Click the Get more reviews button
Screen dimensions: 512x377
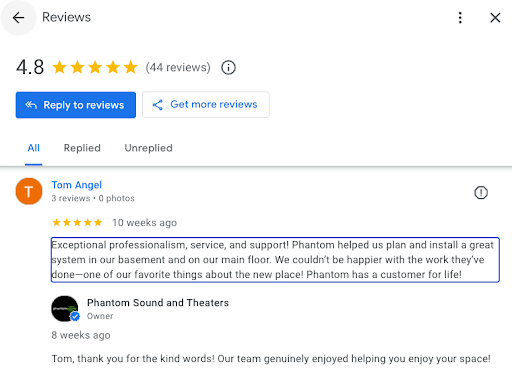(206, 105)
